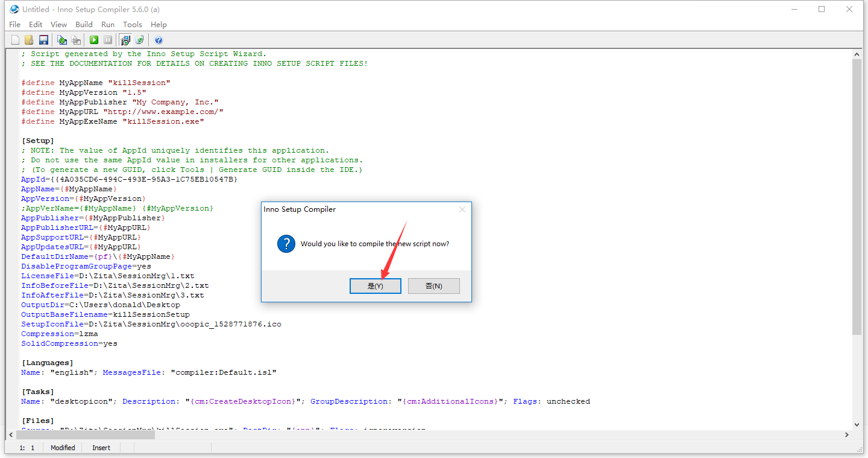Select the Target Setup toolbar icon

[x=125, y=40]
